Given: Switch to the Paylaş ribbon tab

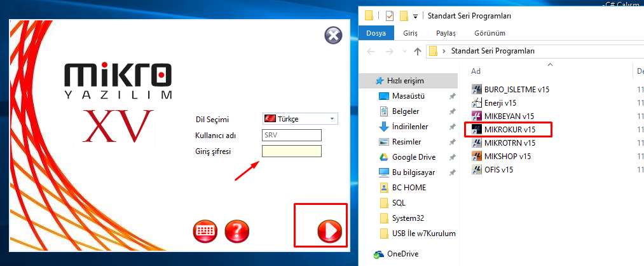Looking at the screenshot, I should [x=446, y=33].
